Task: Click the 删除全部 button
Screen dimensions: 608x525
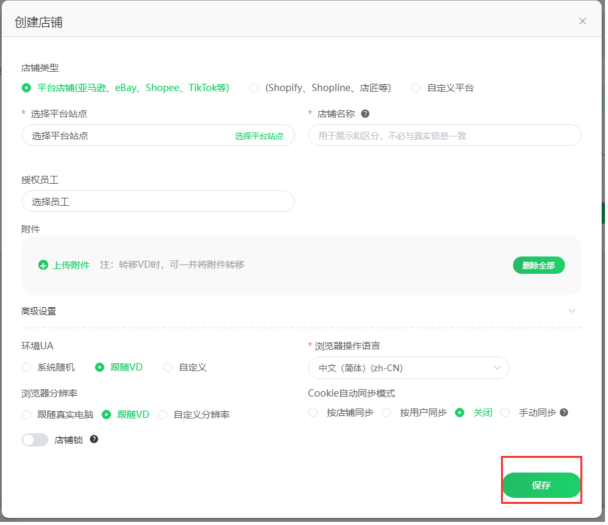Action: 541,266
